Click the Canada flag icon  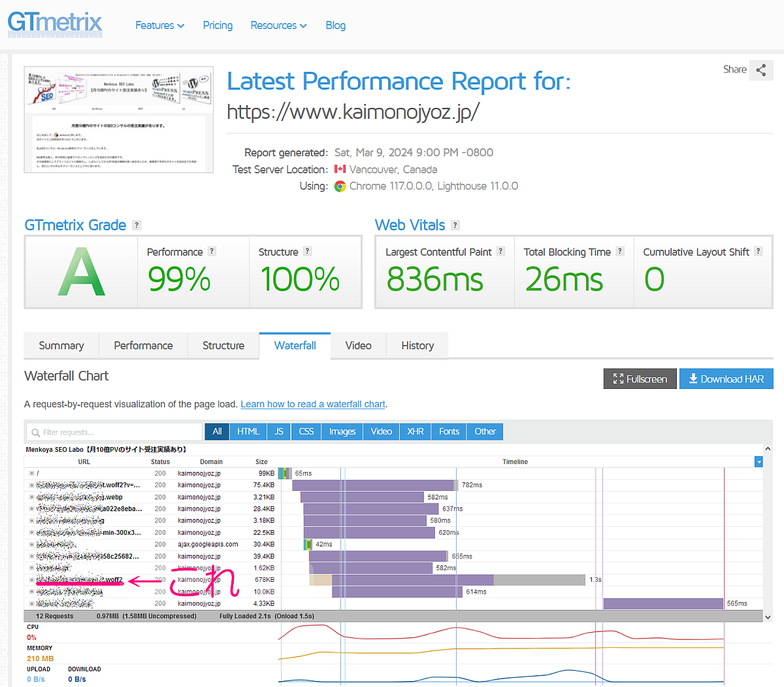coord(340,169)
